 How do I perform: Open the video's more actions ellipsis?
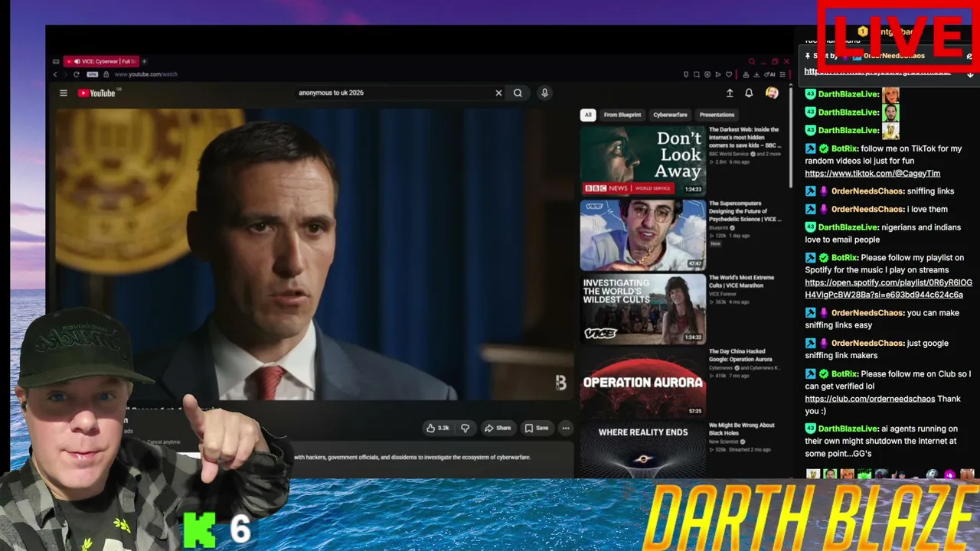(566, 428)
